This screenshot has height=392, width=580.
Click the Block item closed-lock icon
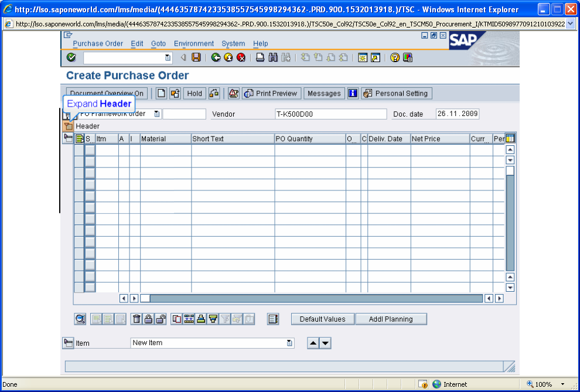click(x=148, y=319)
